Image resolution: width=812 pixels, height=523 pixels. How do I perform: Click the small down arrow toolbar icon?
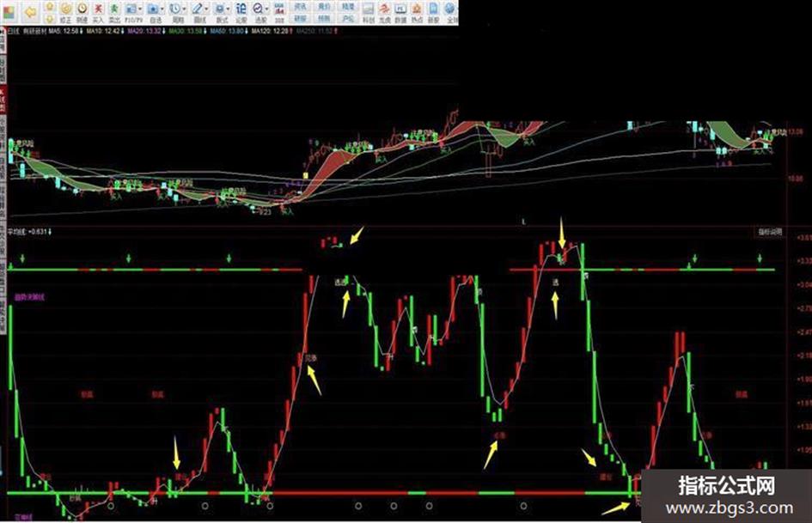point(49,19)
